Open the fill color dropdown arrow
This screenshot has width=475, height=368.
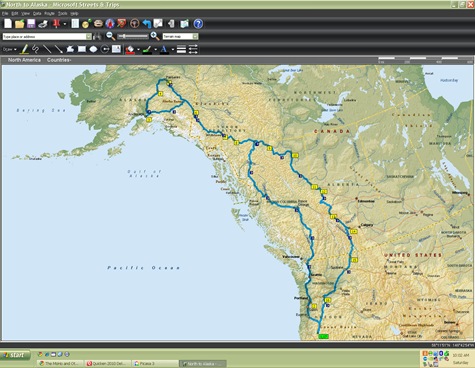pos(138,50)
